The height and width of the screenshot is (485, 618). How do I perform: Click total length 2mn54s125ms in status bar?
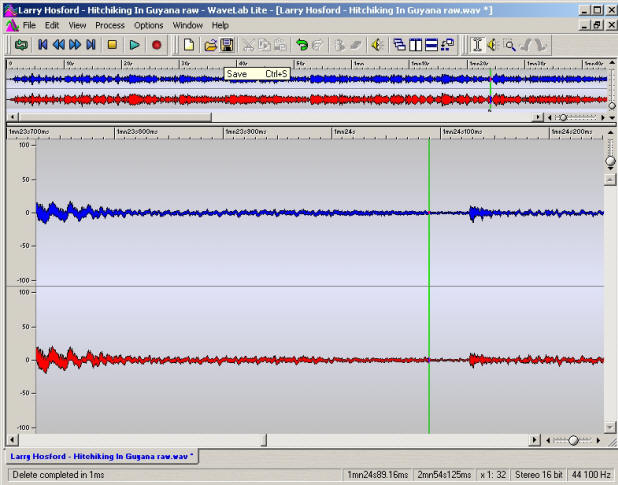444,475
